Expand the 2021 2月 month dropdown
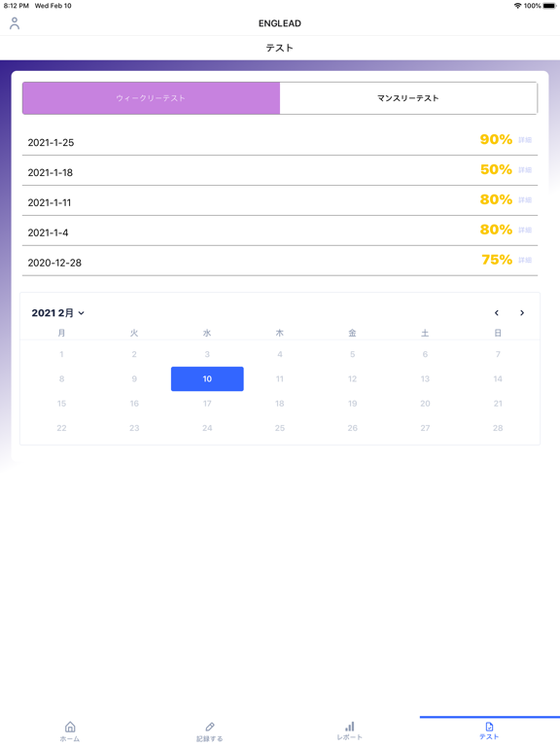The height and width of the screenshot is (747, 560). tap(57, 313)
